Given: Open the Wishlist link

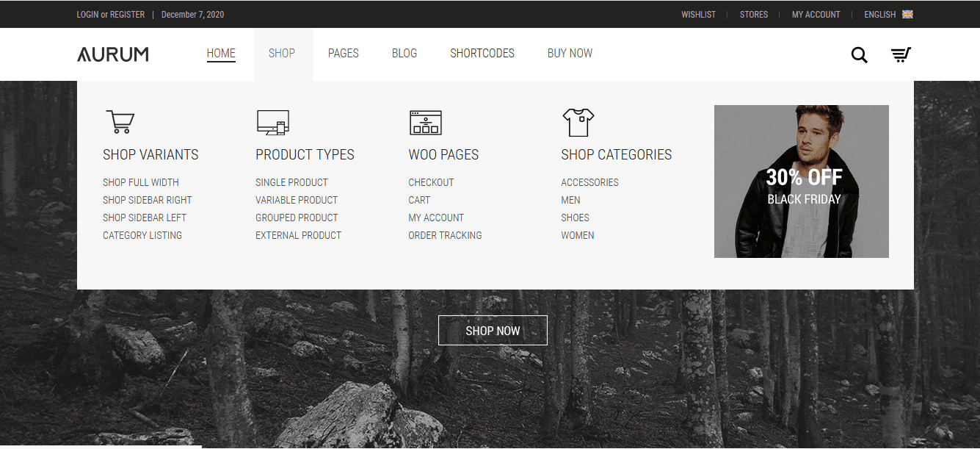Looking at the screenshot, I should point(698,15).
